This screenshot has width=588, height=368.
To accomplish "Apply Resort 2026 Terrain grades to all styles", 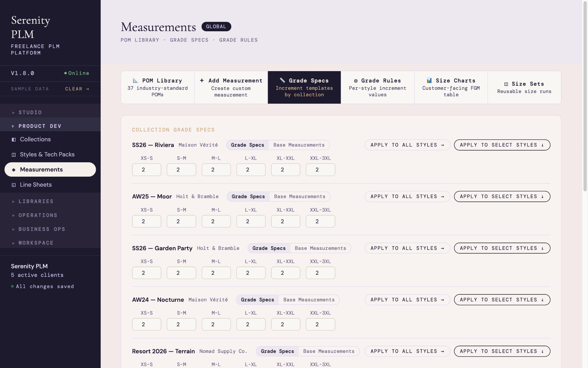I will pyautogui.click(x=407, y=351).
